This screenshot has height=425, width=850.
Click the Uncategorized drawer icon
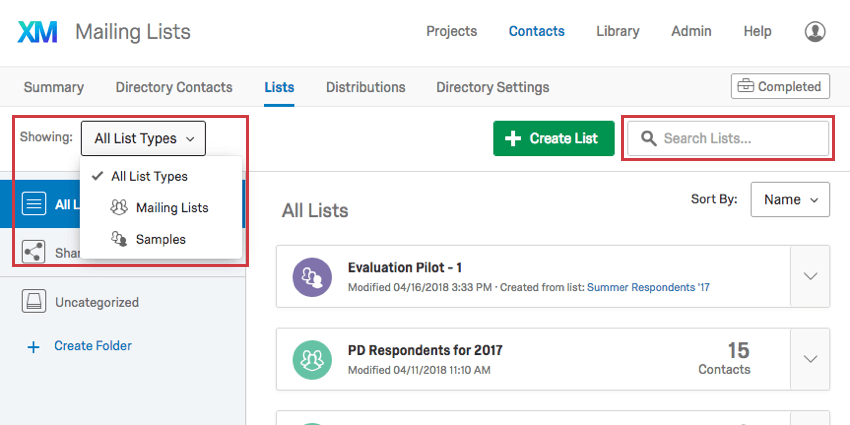(x=34, y=301)
